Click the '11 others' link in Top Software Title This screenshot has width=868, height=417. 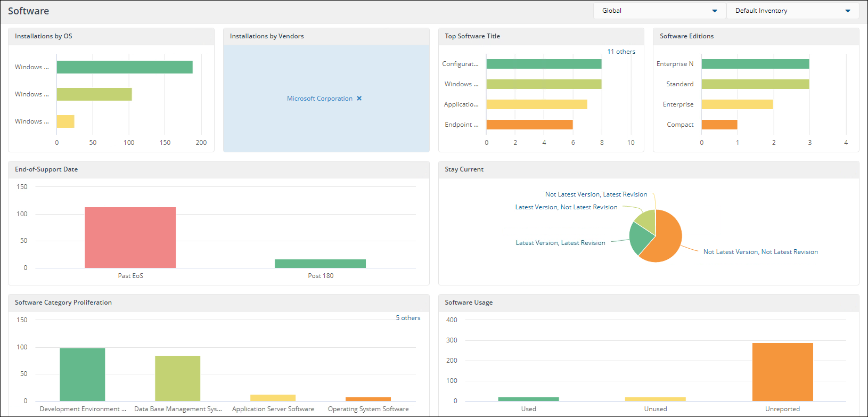(x=621, y=52)
